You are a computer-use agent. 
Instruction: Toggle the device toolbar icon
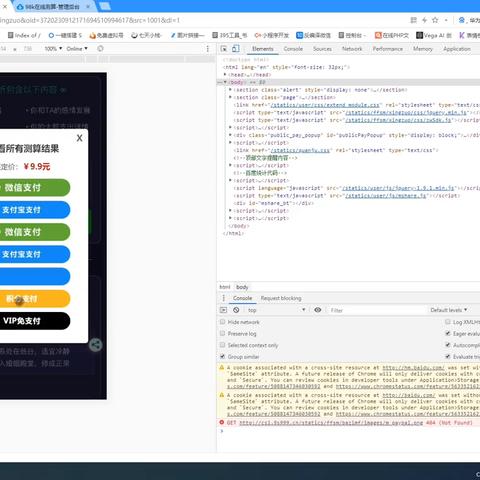pos(236,49)
